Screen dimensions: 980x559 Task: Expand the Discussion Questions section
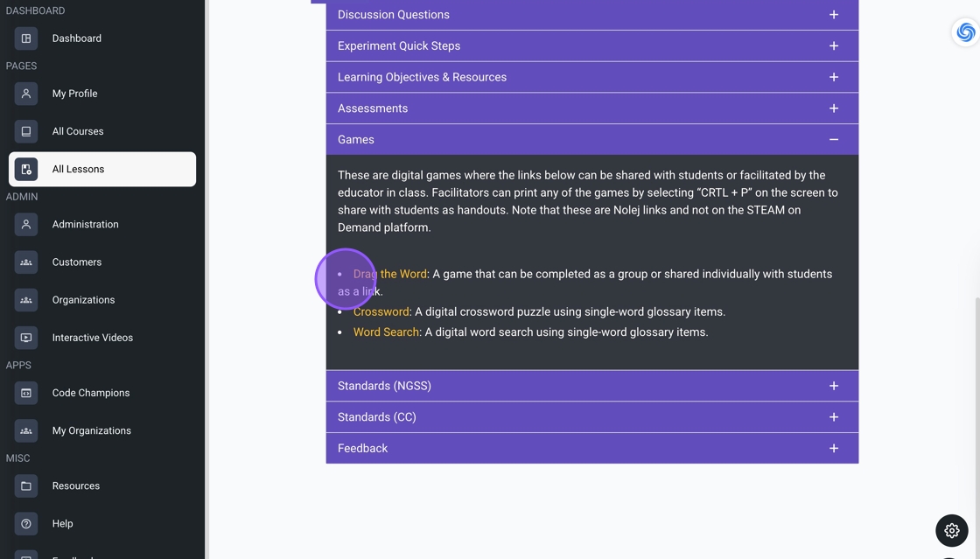click(833, 15)
